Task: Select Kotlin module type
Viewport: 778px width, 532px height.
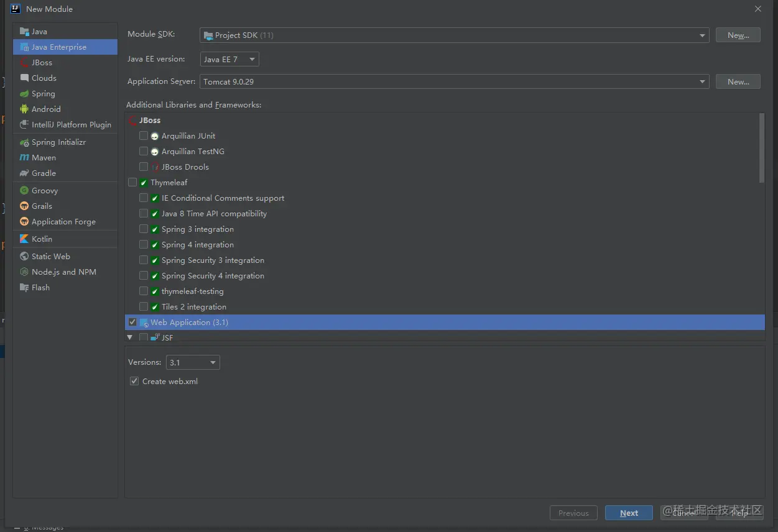Action: tap(65, 239)
